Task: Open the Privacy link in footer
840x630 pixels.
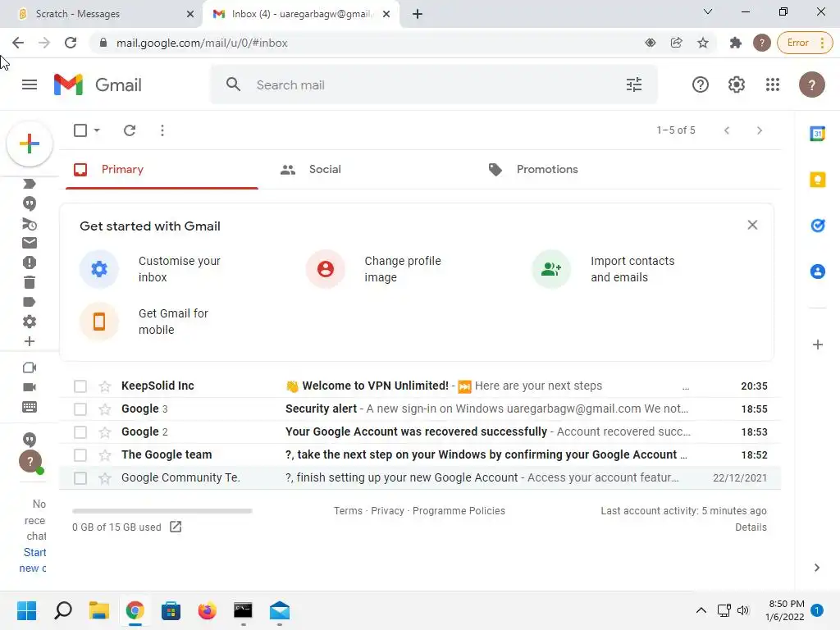Action: [x=387, y=511]
